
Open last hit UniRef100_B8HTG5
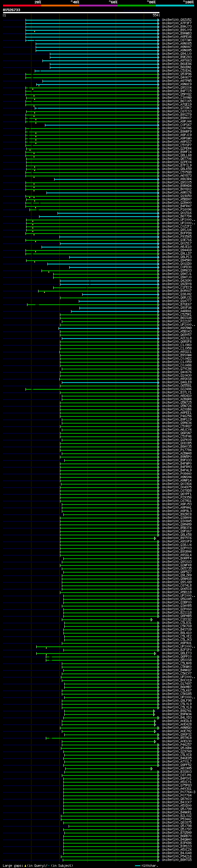[x=177, y=860]
